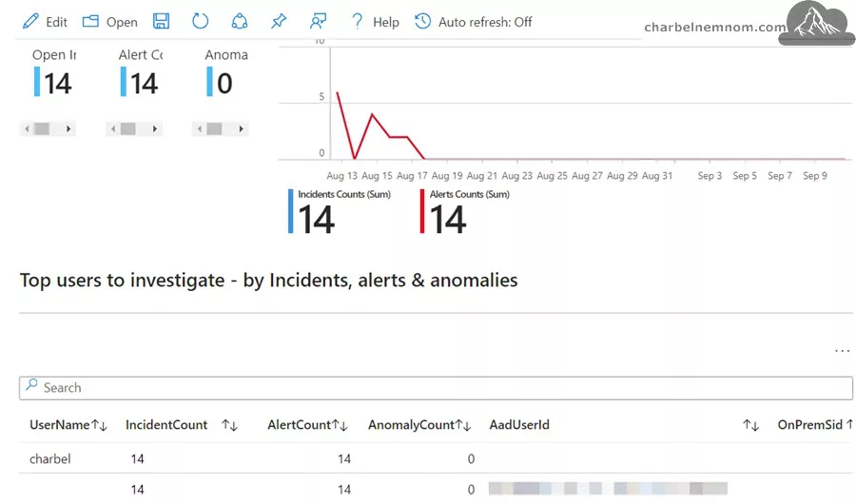
Task: Click the scrollbar thumb under Alert Count tile
Action: 127,129
